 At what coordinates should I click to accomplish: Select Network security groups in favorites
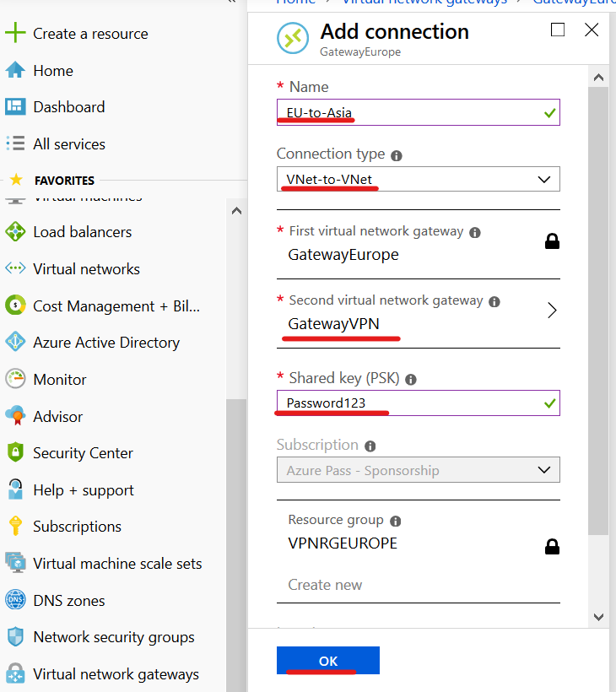click(114, 637)
